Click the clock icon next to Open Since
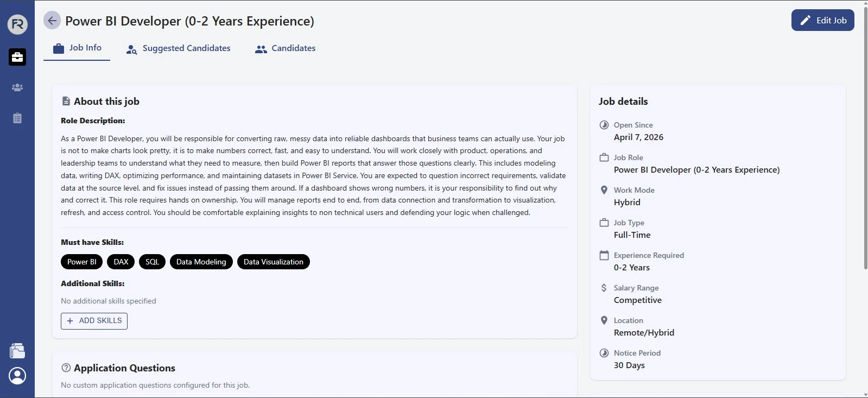 tap(604, 125)
